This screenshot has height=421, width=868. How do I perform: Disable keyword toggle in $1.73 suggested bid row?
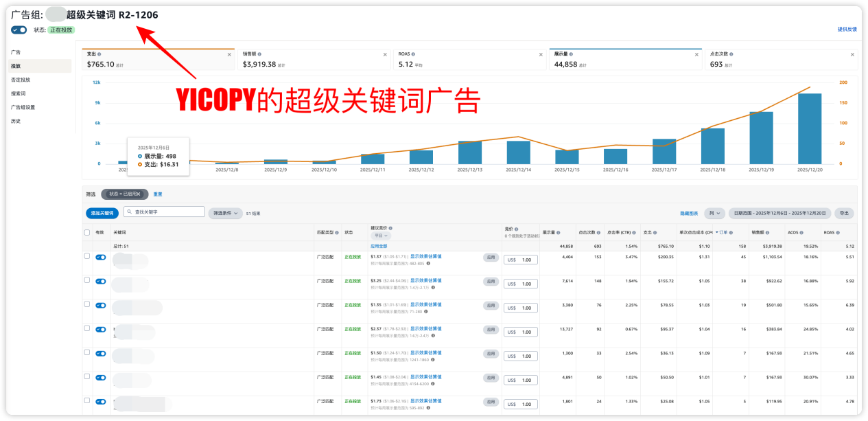(101, 401)
